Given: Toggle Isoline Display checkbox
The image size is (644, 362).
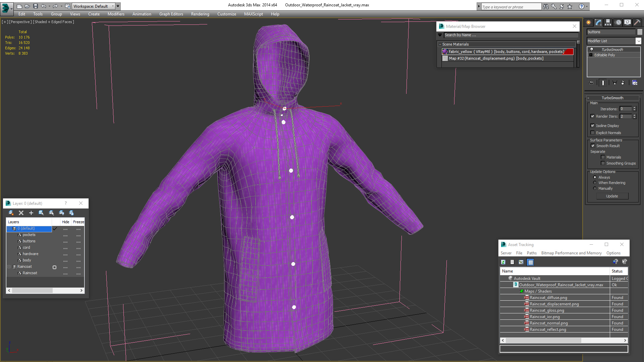Looking at the screenshot, I should [x=592, y=126].
